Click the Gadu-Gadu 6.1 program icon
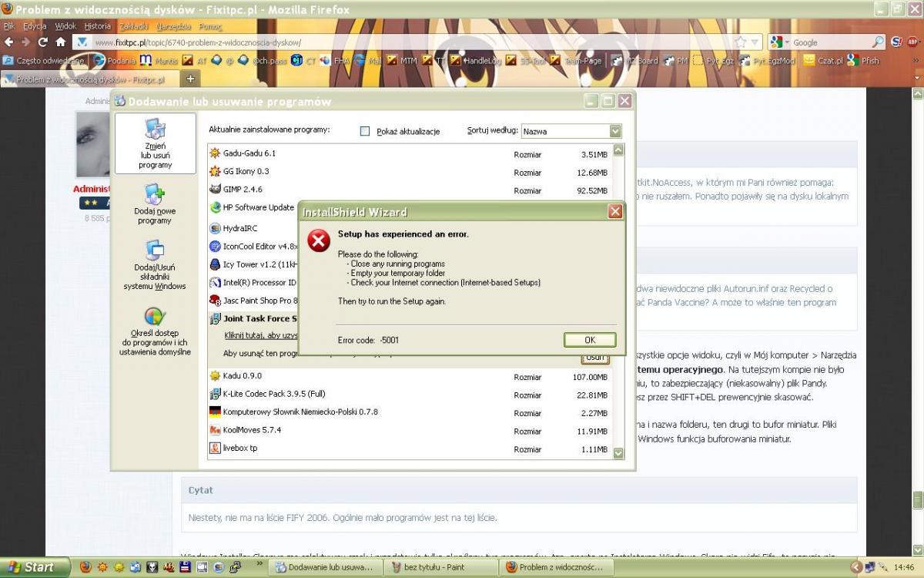 click(x=216, y=153)
